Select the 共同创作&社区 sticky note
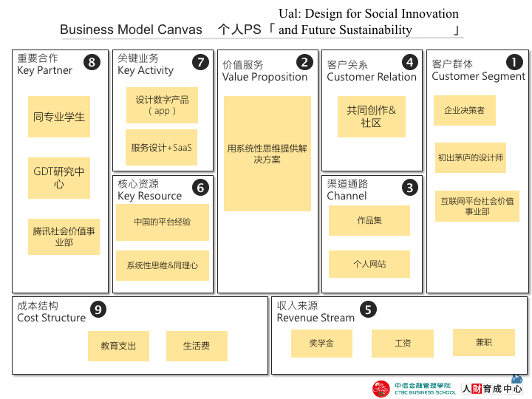The width and height of the screenshot is (532, 399). coord(372,117)
